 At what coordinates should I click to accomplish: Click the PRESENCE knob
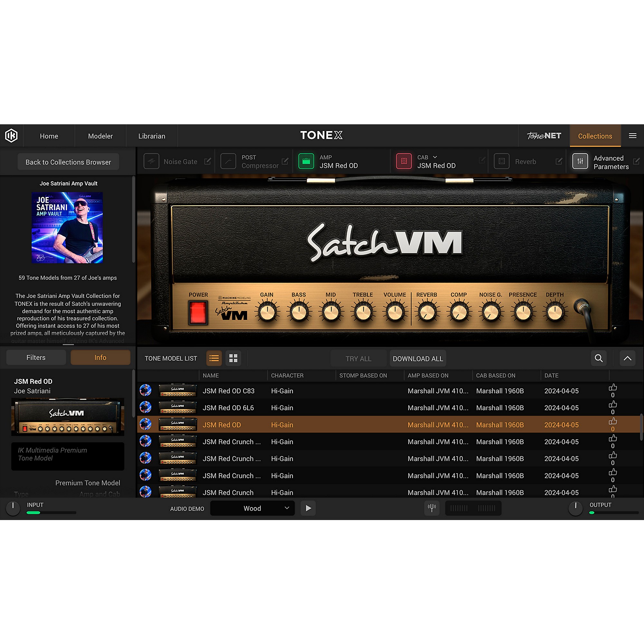click(523, 312)
